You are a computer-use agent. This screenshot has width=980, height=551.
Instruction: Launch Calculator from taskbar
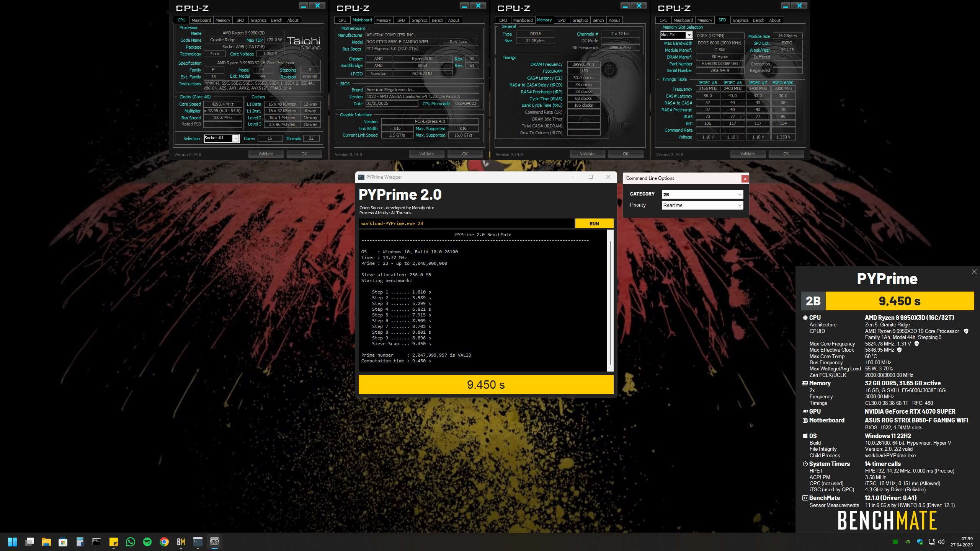pyautogui.click(x=80, y=542)
